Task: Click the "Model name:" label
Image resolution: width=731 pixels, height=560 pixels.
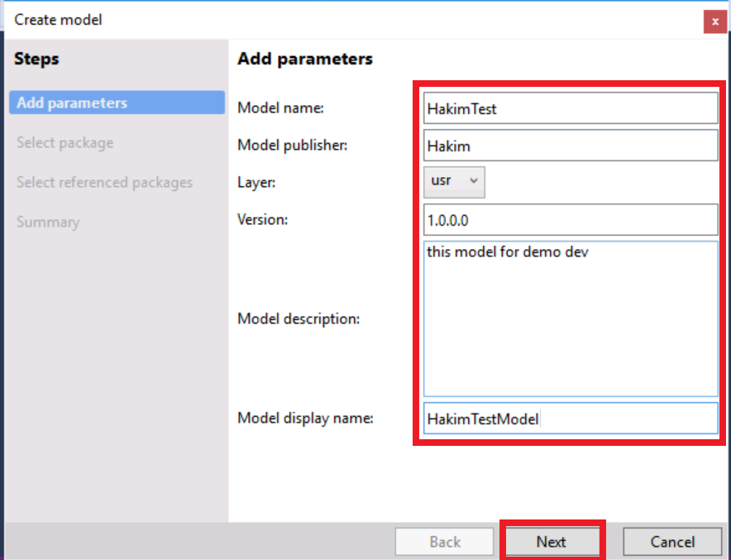Action: [x=280, y=108]
